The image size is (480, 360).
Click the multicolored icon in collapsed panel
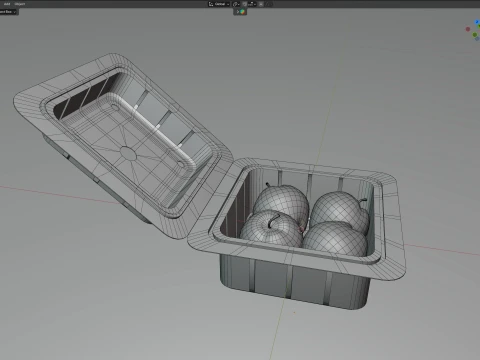[243, 12]
